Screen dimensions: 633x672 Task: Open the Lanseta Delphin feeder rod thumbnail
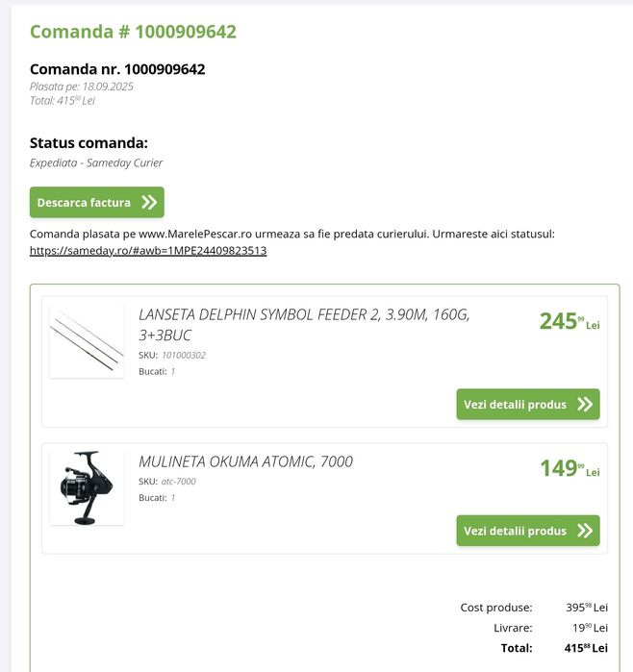[x=87, y=337]
